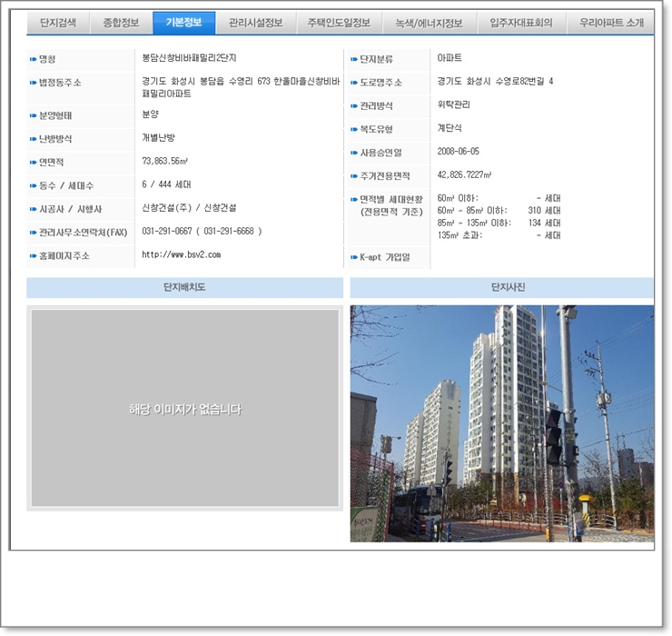Go to the 주택인도일정보 tab
The width and height of the screenshot is (672, 636).
point(339,23)
